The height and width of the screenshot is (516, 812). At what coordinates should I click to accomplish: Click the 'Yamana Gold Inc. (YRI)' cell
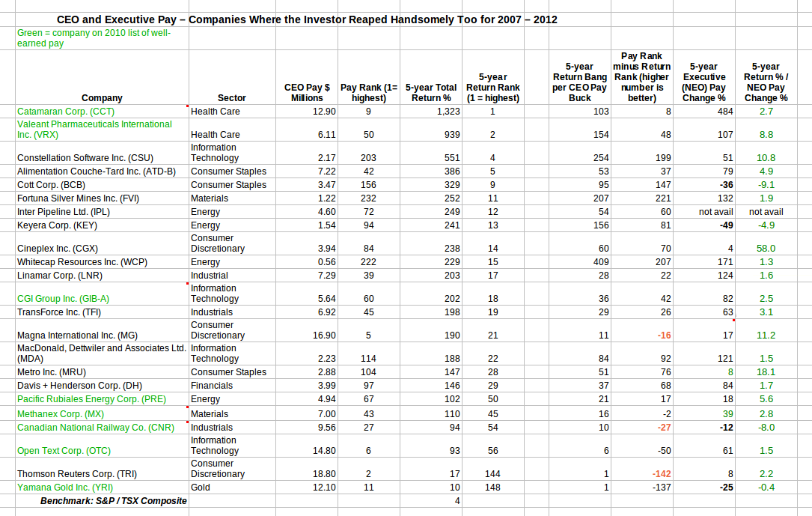pyautogui.click(x=102, y=488)
